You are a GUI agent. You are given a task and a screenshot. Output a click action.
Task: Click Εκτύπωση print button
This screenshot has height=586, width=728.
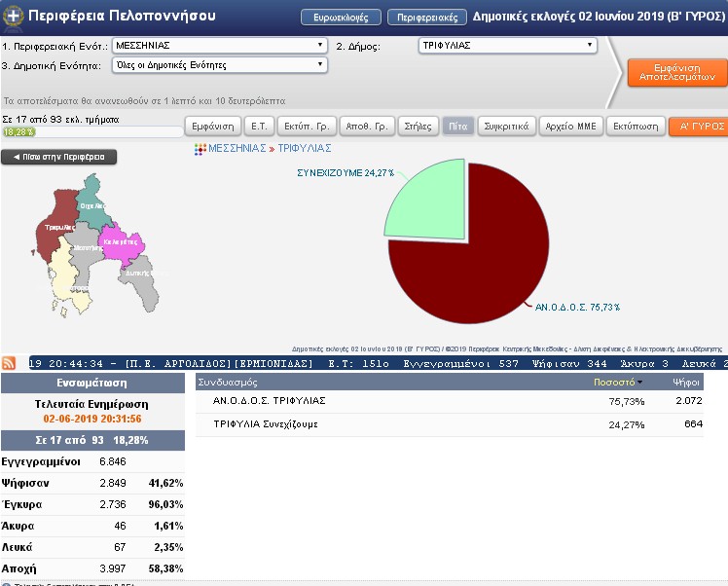(636, 127)
